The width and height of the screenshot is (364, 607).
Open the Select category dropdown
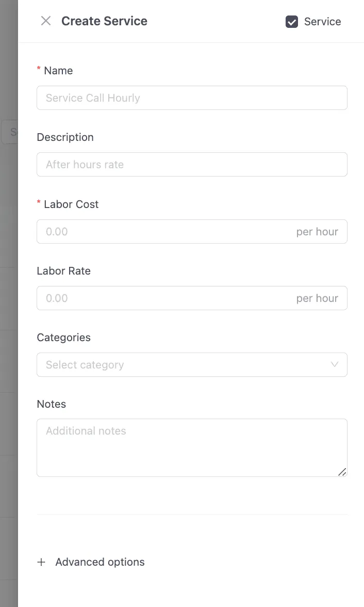[x=186, y=365]
